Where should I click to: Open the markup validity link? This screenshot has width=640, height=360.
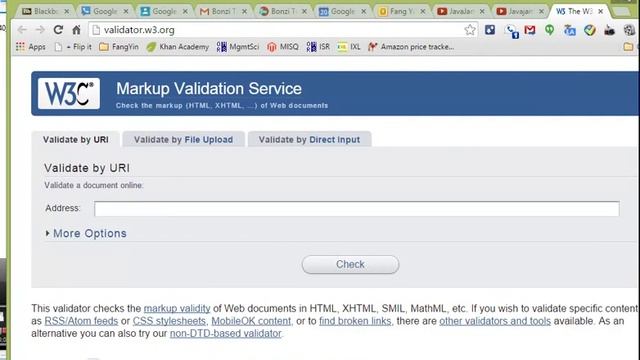coord(177,309)
